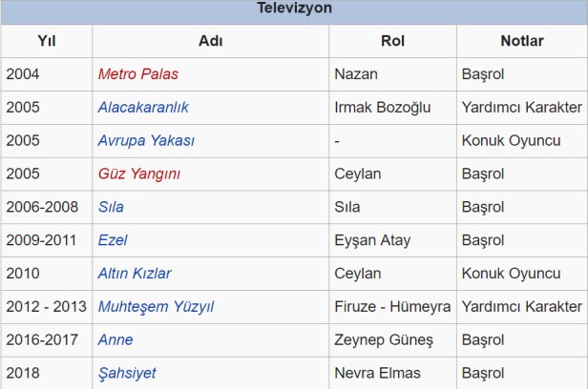The width and height of the screenshot is (588, 389).
Task: Click the Notlar column header
Action: click(x=522, y=41)
